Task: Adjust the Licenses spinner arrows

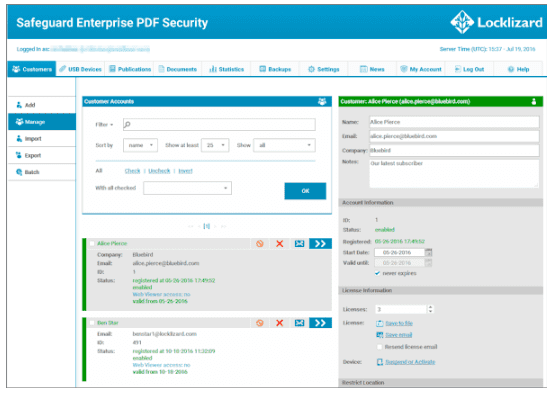Action: pyautogui.click(x=430, y=309)
